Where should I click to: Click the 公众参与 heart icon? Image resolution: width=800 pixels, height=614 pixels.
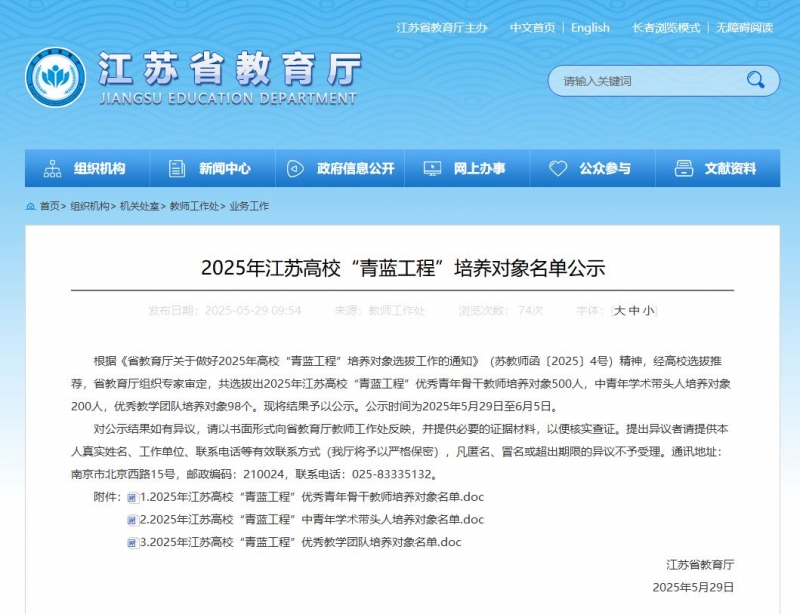click(x=558, y=168)
